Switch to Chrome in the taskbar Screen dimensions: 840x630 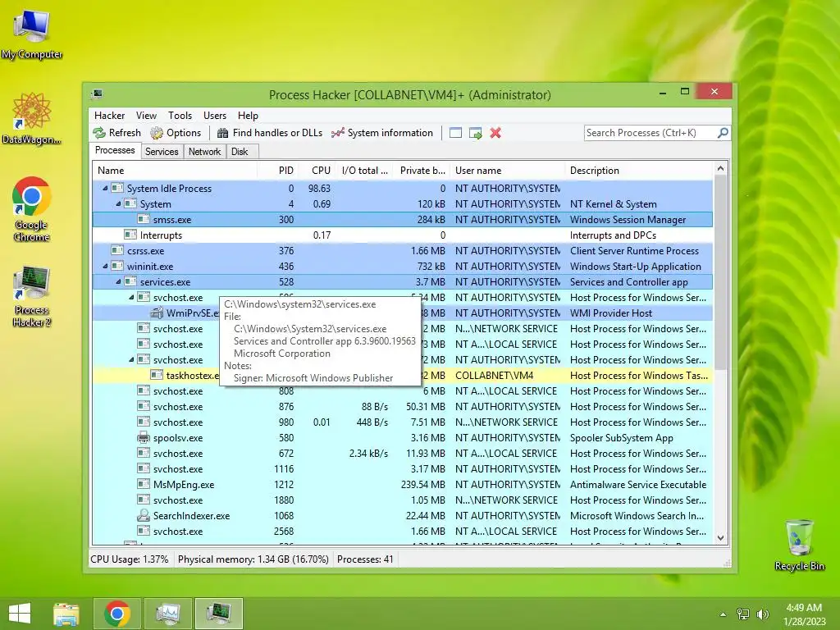[x=117, y=614]
